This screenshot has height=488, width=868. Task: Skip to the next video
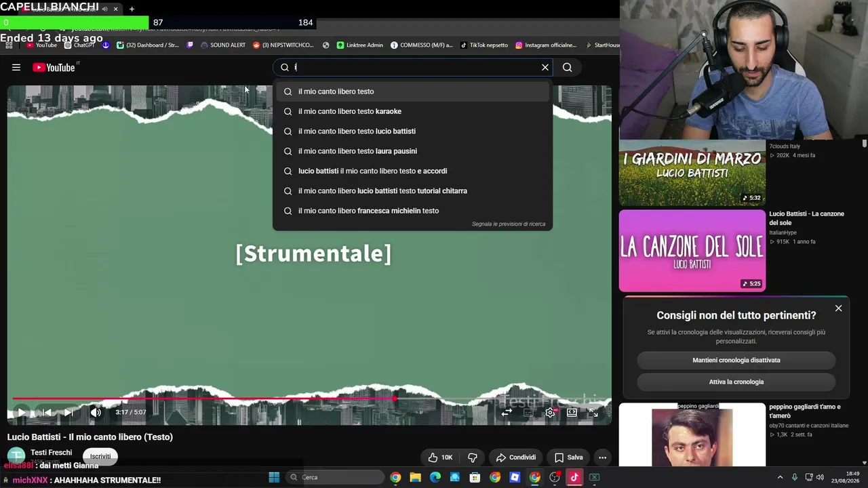tap(68, 412)
